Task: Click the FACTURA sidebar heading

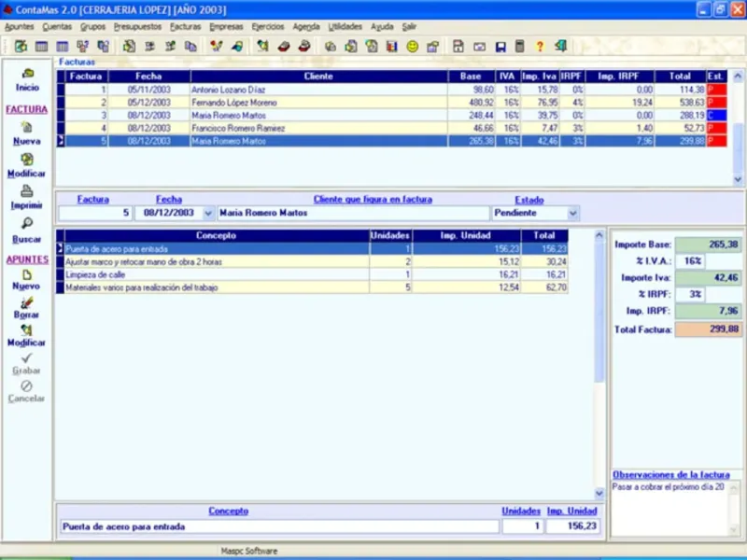Action: (27, 109)
